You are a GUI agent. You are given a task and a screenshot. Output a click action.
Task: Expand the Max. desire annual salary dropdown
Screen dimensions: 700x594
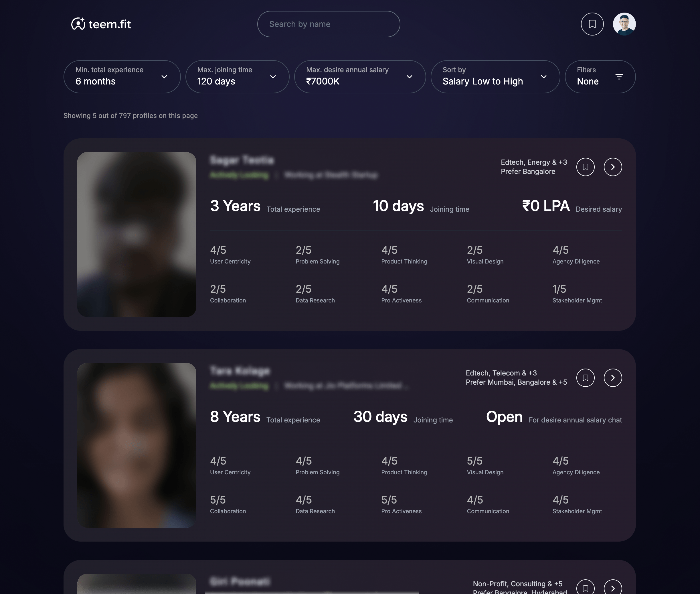(360, 76)
